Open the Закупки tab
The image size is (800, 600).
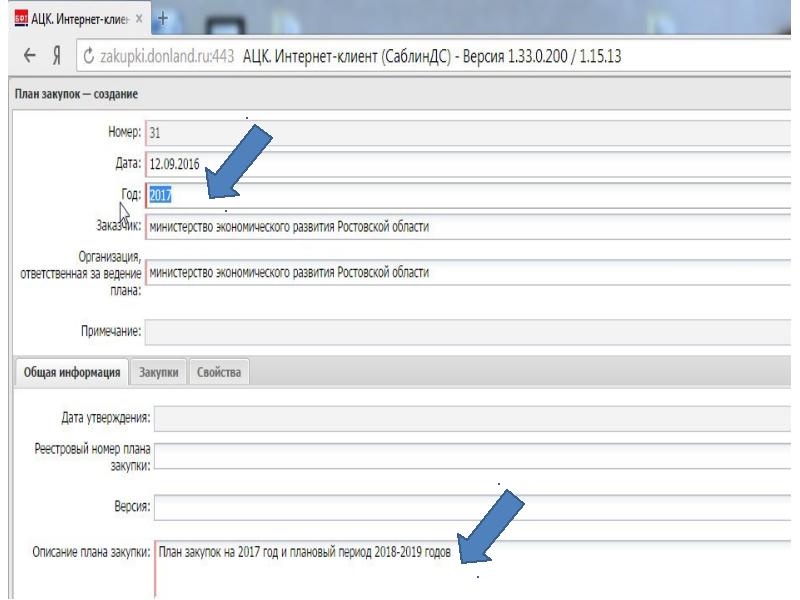159,372
